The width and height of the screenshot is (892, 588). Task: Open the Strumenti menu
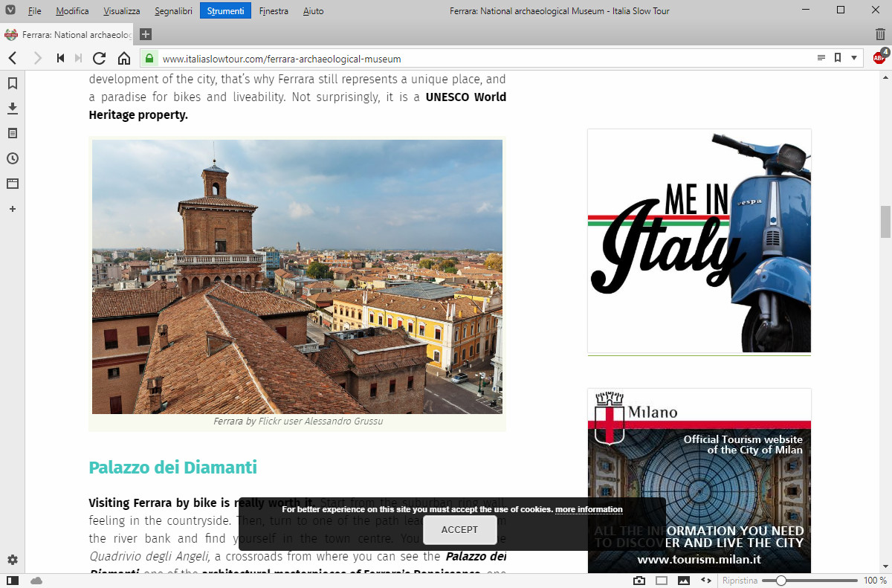tap(226, 11)
